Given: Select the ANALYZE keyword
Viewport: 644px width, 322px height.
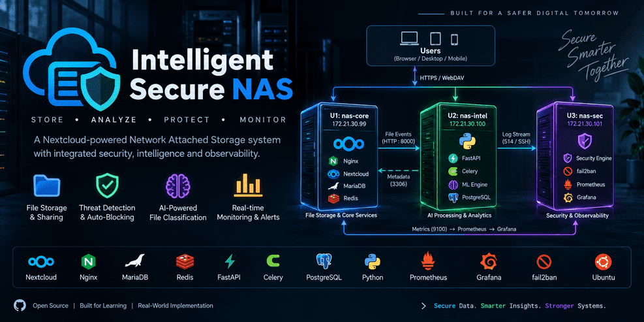Looking at the screenshot, I should coord(114,120).
